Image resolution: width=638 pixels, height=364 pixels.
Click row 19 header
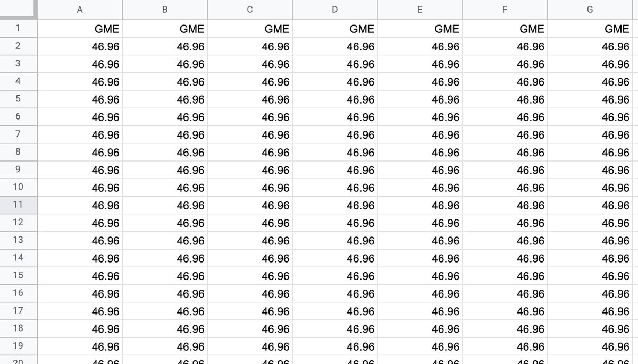18,345
